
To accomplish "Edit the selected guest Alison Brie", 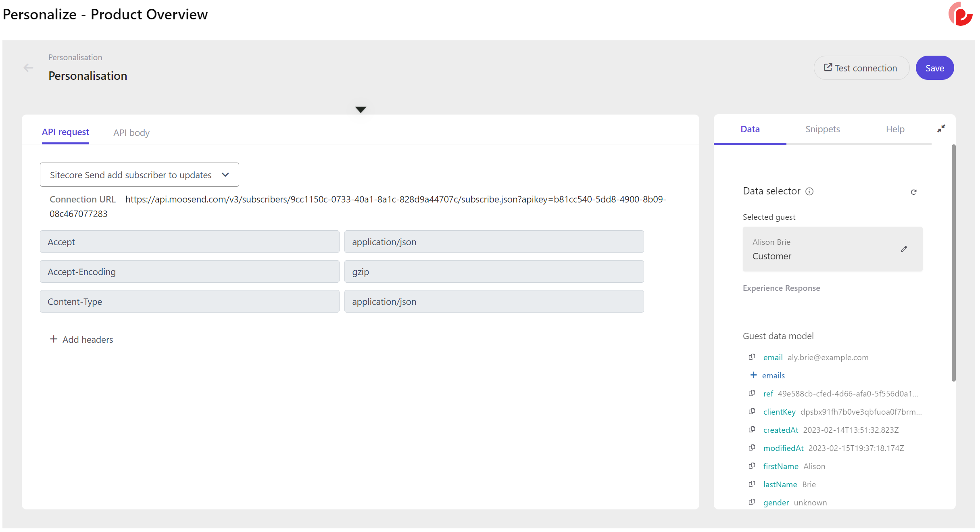I will (x=904, y=249).
